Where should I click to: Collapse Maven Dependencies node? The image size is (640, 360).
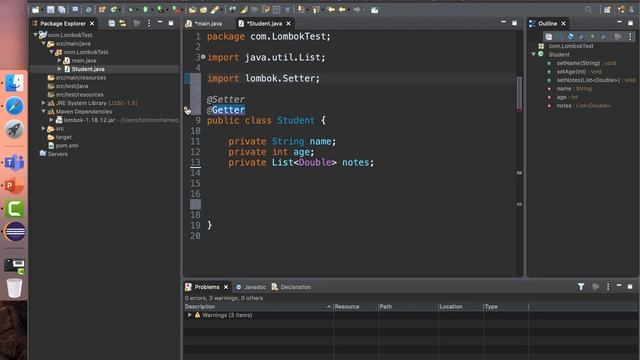[x=44, y=111]
